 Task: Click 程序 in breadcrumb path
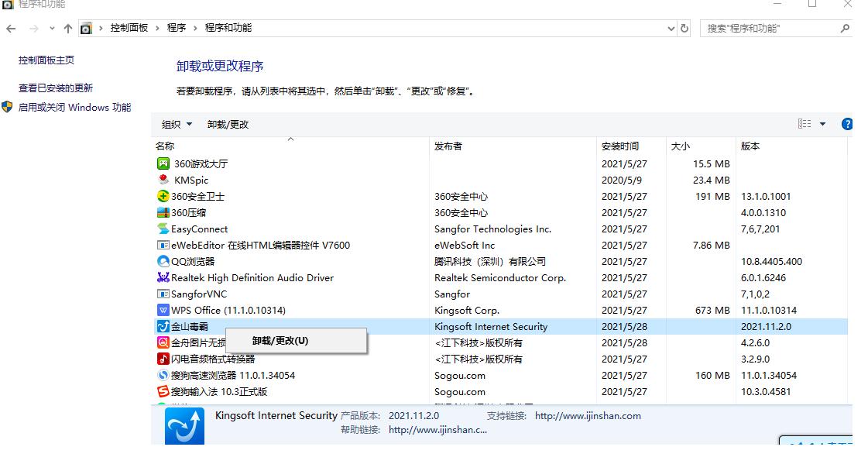pyautogui.click(x=177, y=28)
